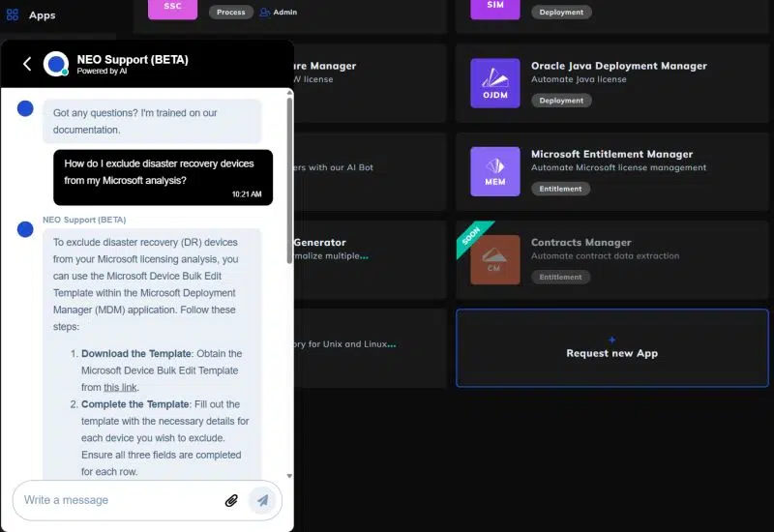Click 'NEO Support (BETA)' chat header title
Screen dimensions: 774x532
pos(133,60)
